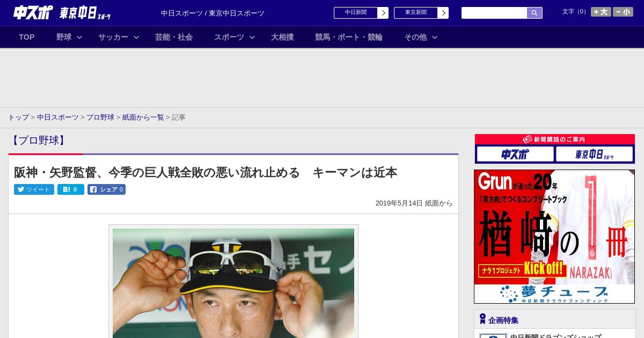Click the article headline 阪神・矢野監督
This screenshot has width=644, height=338.
point(206,172)
